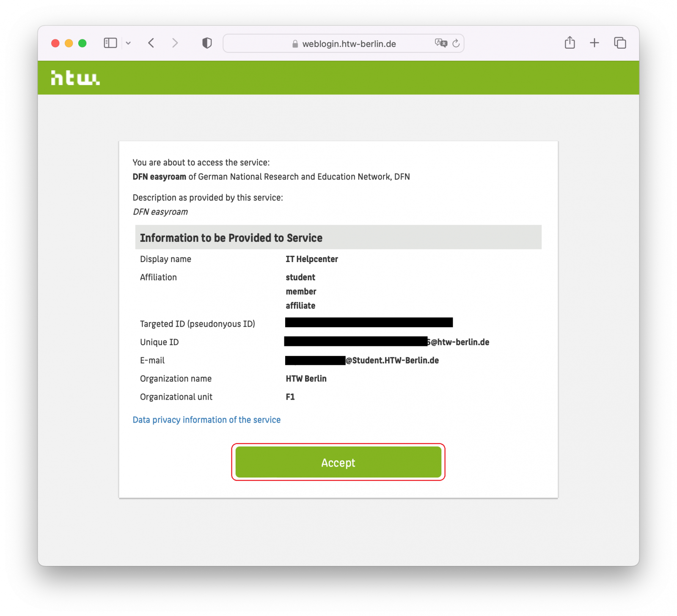This screenshot has width=677, height=616.
Task: Click the weblogin.htw-berlin.de address bar
Action: [x=349, y=44]
